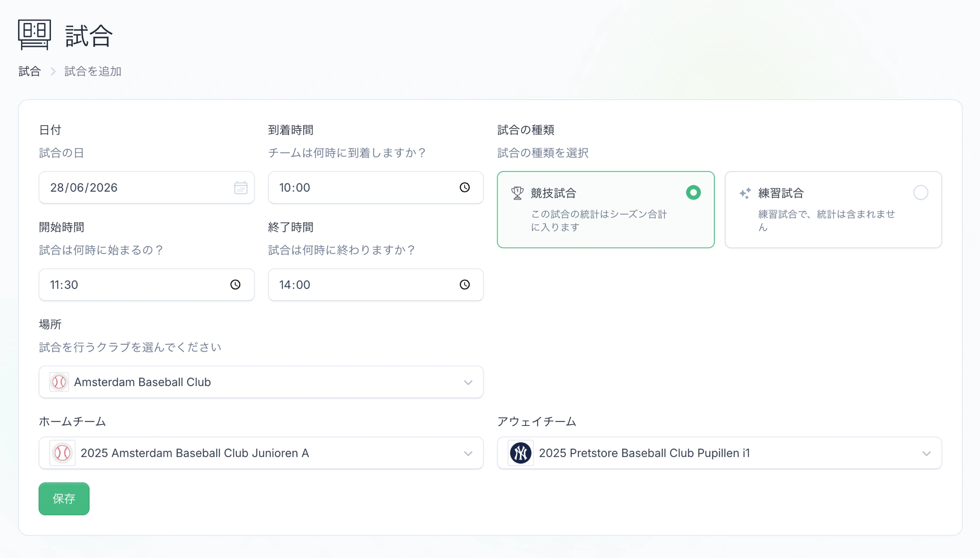Click the baseball logo in 場所 dropdown
980x558 pixels.
coord(59,382)
